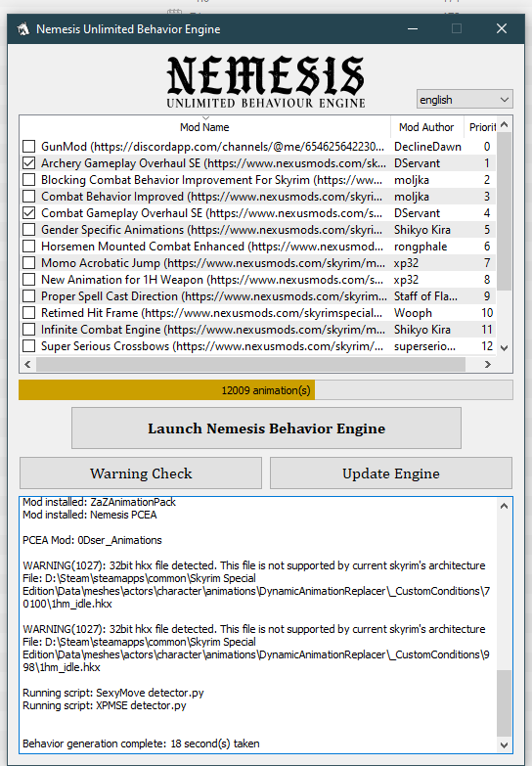Click the Update Engine button

pos(391,473)
